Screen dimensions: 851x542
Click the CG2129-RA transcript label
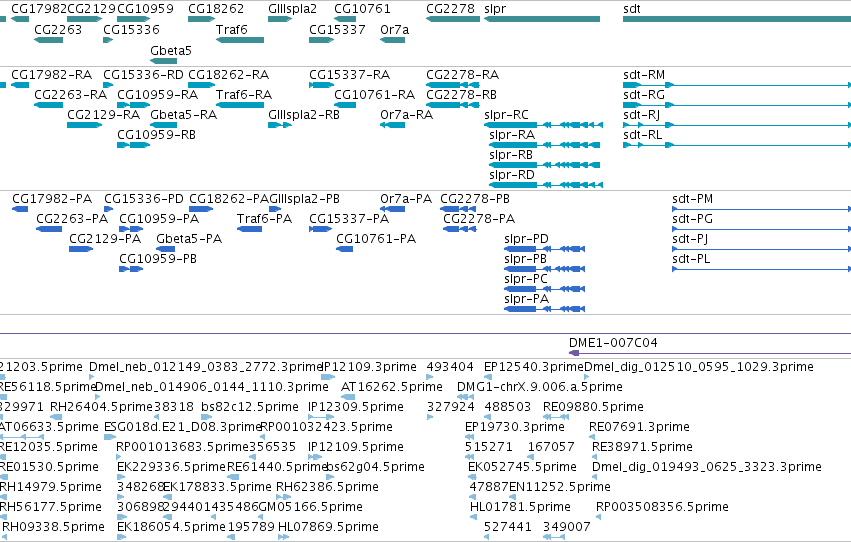coord(103,114)
